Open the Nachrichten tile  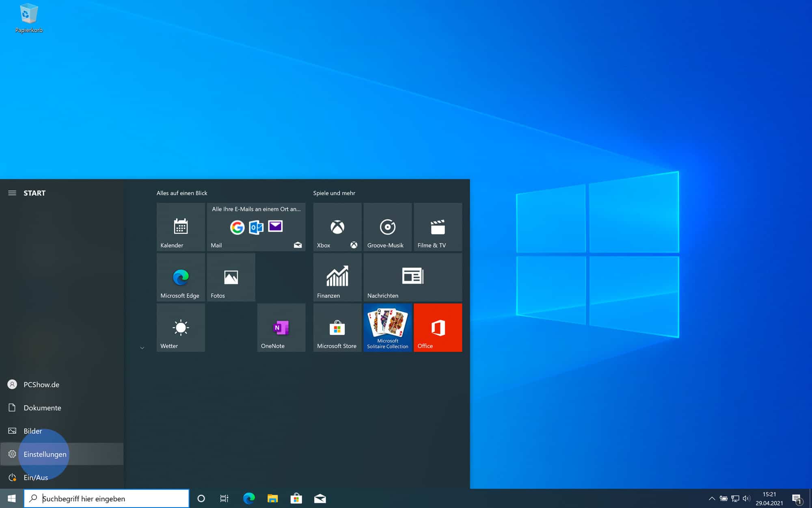(412, 277)
